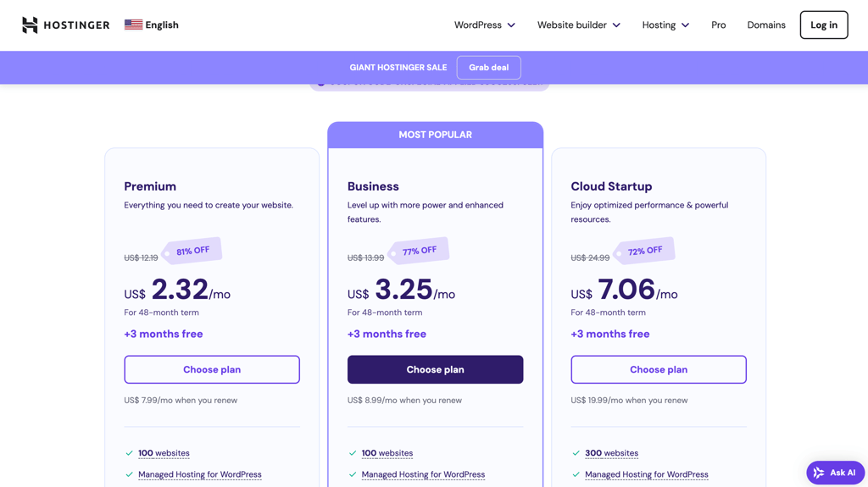Viewport: 868px width, 487px height.
Task: Click checkmark beside Business's Managed Hosting for WordPress
Action: 353,474
